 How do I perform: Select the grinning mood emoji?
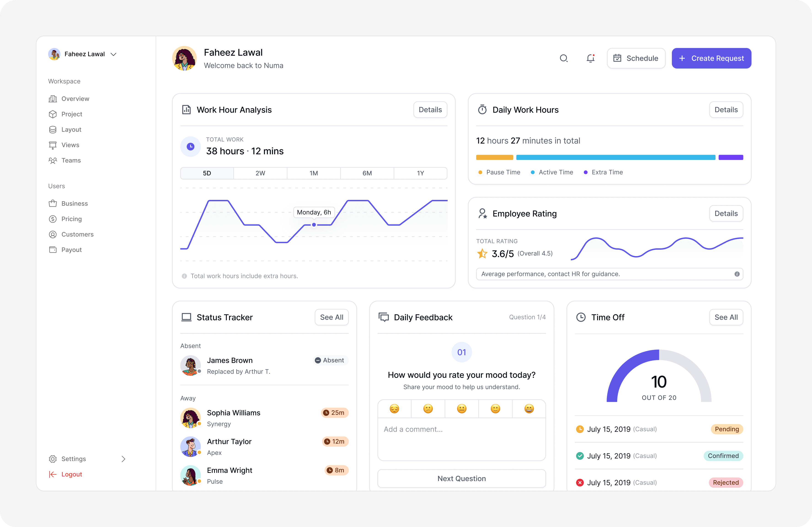[x=529, y=408]
